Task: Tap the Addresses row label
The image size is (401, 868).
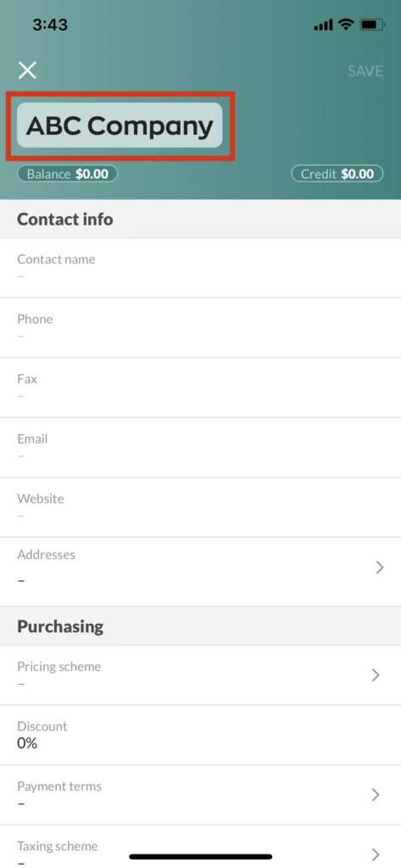Action: pos(46,554)
